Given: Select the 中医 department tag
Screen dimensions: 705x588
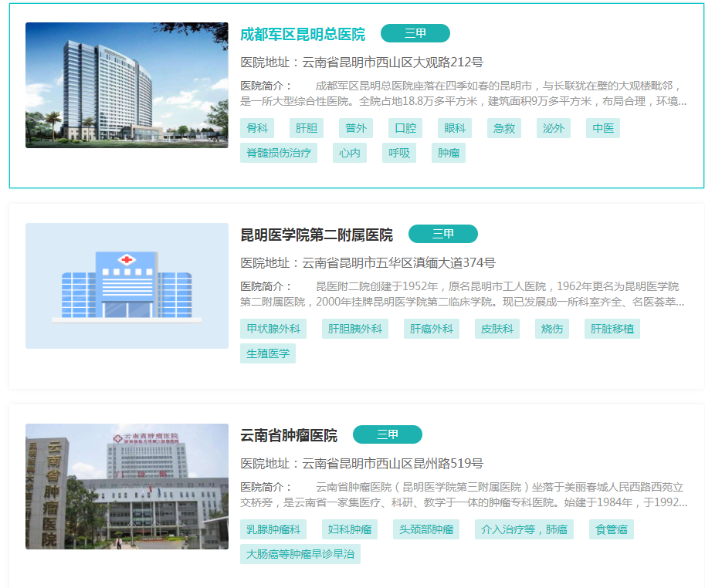Looking at the screenshot, I should (603, 128).
